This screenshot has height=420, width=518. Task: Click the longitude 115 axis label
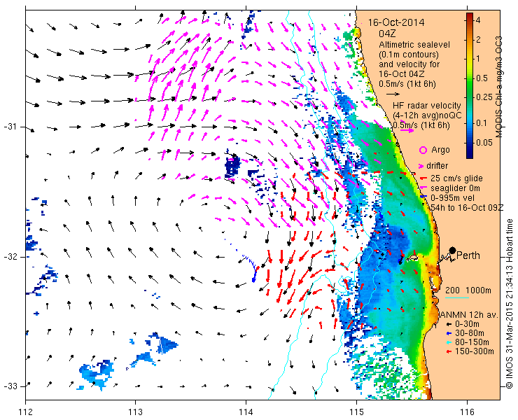(x=356, y=412)
